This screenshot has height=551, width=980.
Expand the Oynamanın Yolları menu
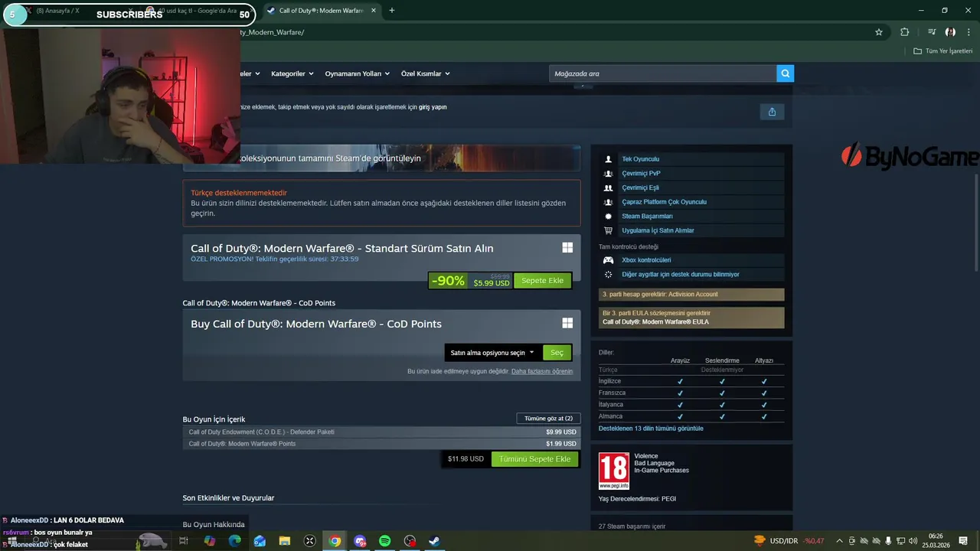[357, 73]
